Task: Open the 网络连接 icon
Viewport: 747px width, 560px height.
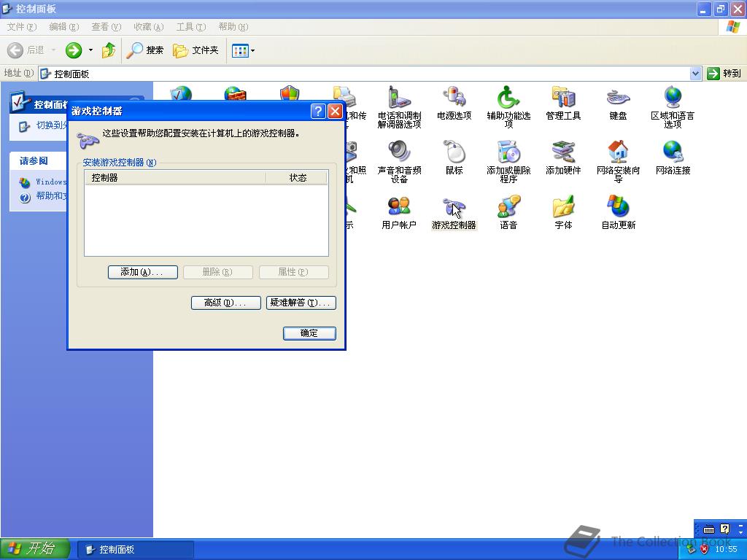Action: [673, 157]
